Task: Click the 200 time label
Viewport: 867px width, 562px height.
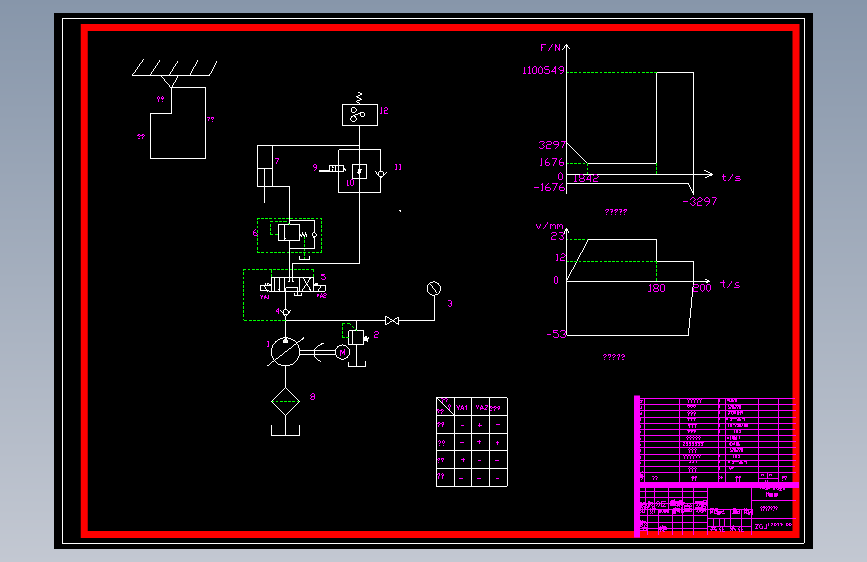Action: [702, 288]
